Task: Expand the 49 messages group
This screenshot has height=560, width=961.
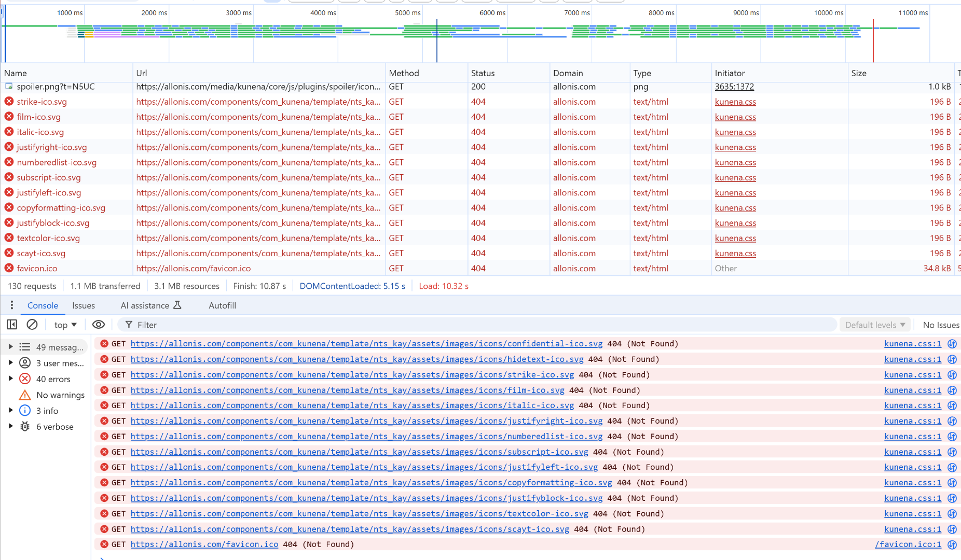Action: pyautogui.click(x=10, y=347)
